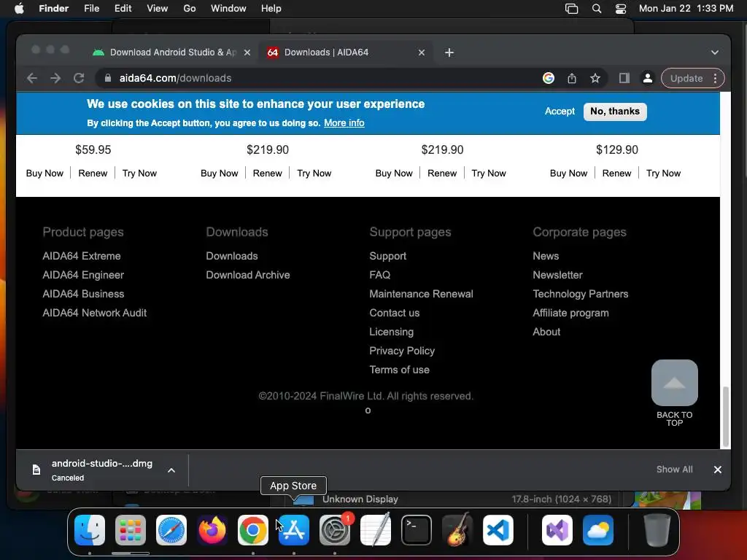Image resolution: width=747 pixels, height=560 pixels.
Task: Click the Update button in Chrome
Action: coord(686,78)
